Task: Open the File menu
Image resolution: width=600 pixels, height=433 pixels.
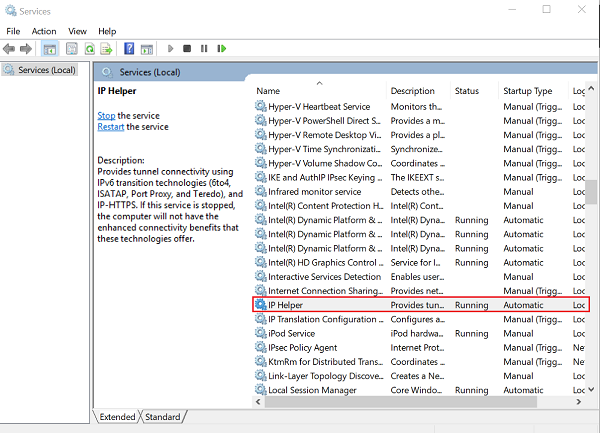Action: (13, 31)
